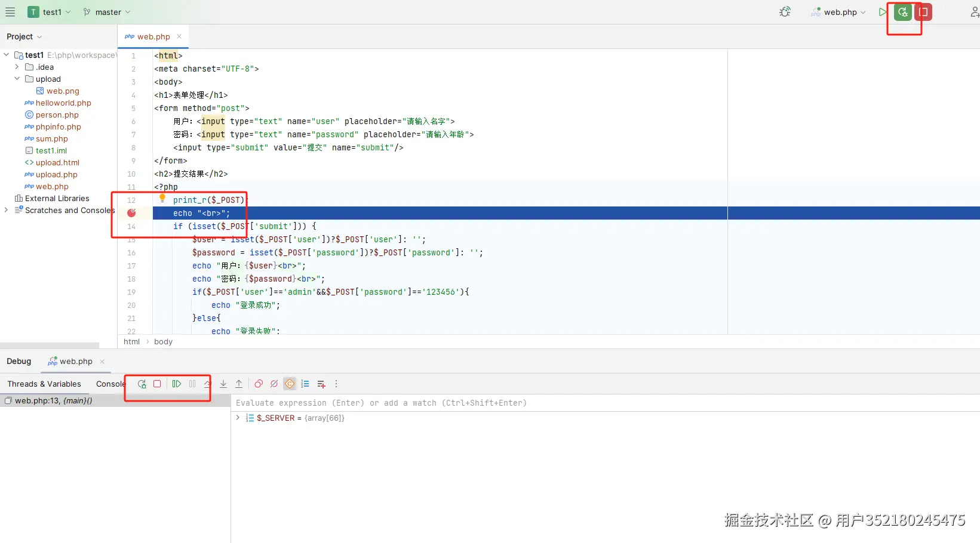Close the web.php debug session tab
Image resolution: width=980 pixels, height=543 pixels.
(102, 362)
